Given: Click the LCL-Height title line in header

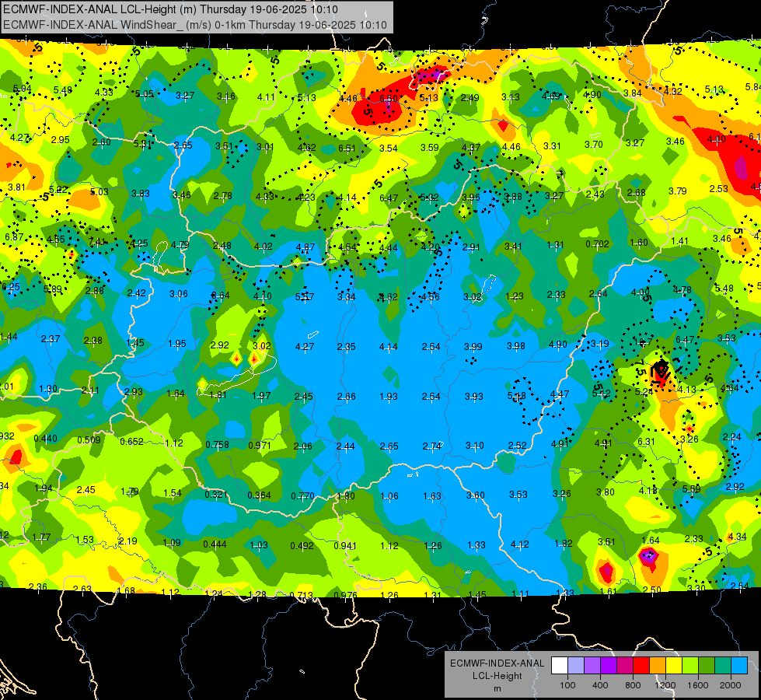Looking at the screenshot, I should click(171, 9).
